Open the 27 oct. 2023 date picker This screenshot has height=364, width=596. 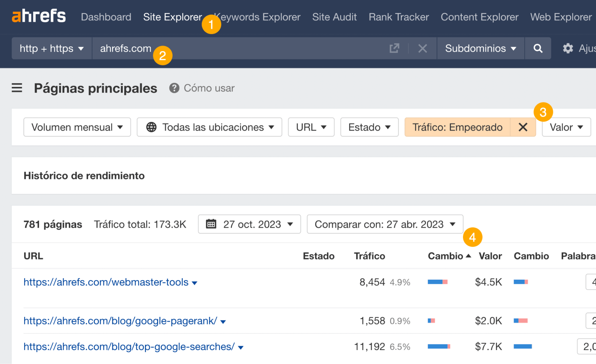click(249, 224)
